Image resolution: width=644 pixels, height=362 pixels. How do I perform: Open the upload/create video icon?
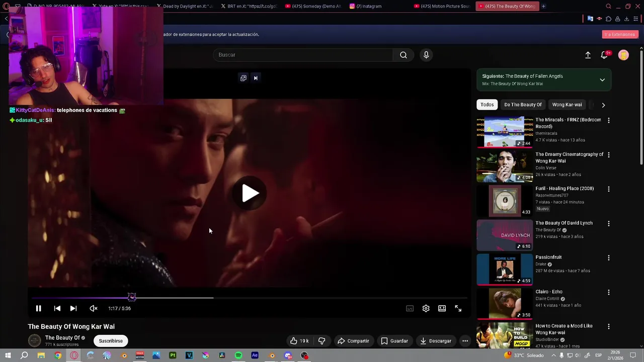(588, 55)
